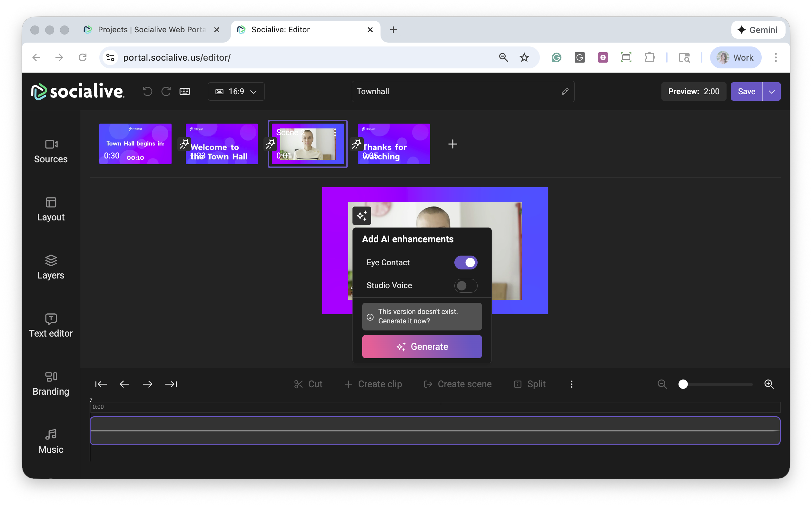812x506 pixels.
Task: Click transition wand before Welcome scene
Action: tap(184, 144)
